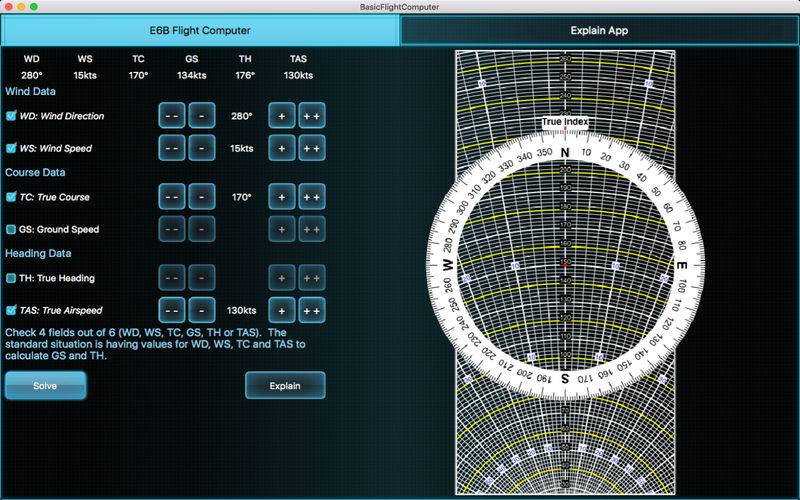Screen dimensions: 800x500
Task: Click the single minus button for True Heading
Action: pyautogui.click(x=202, y=278)
